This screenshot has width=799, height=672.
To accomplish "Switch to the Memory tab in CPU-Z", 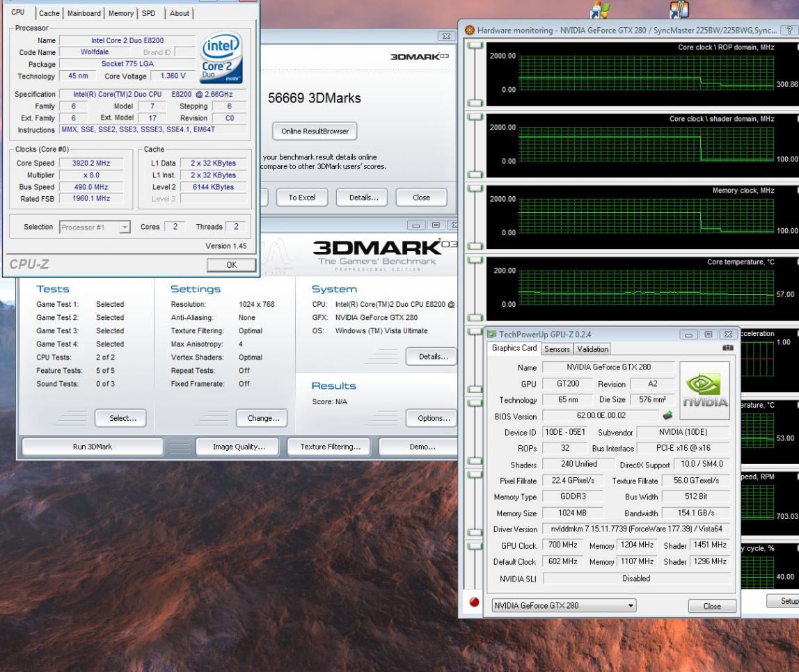I will tap(121, 13).
